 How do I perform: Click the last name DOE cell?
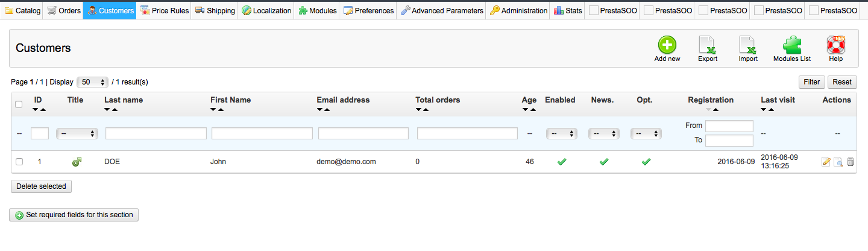click(112, 162)
